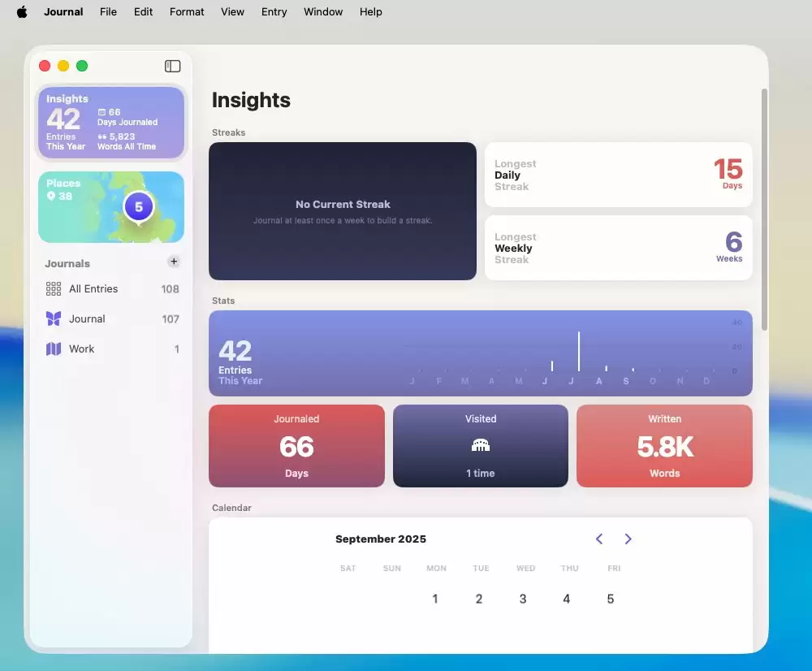Select September 3 in the calendar
Image resolution: width=812 pixels, height=671 pixels.
pos(523,600)
